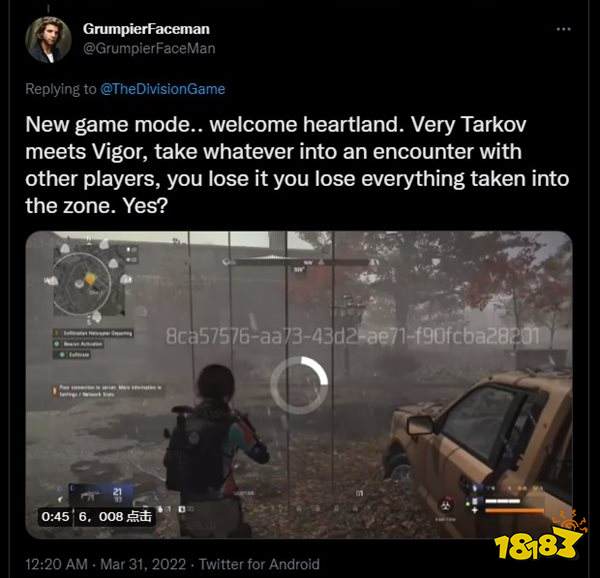Click the compass bar atop the video

pos(299,262)
